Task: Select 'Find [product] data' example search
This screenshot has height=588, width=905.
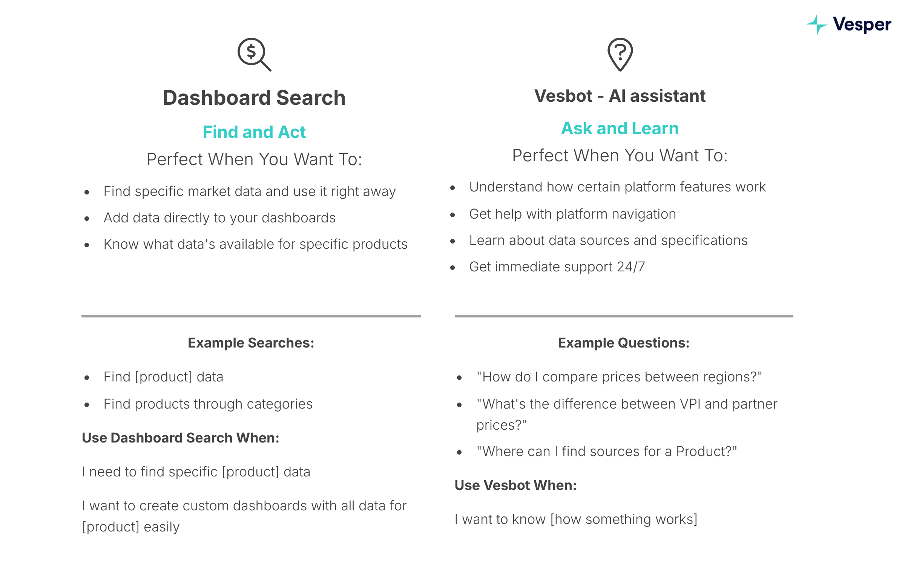Action: tap(164, 377)
